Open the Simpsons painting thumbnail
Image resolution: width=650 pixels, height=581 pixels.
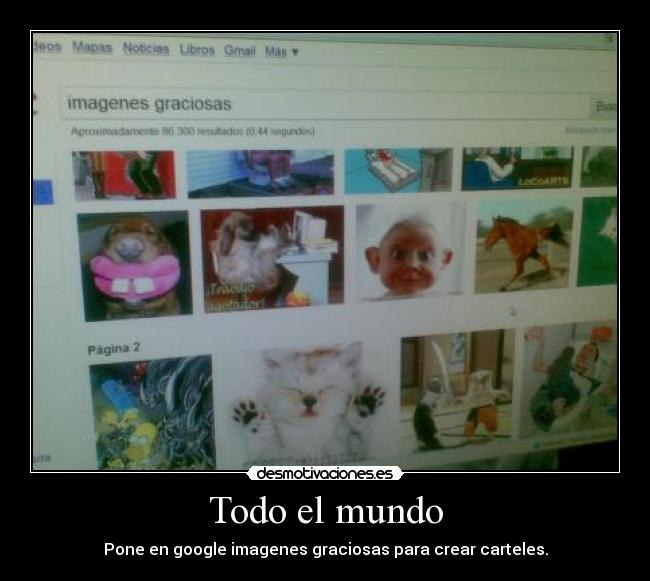(x=152, y=412)
